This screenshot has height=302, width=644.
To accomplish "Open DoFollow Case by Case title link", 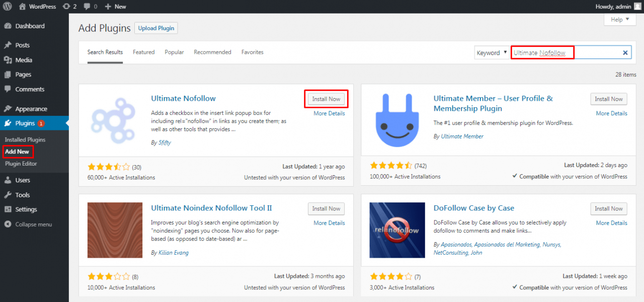I will coord(474,208).
